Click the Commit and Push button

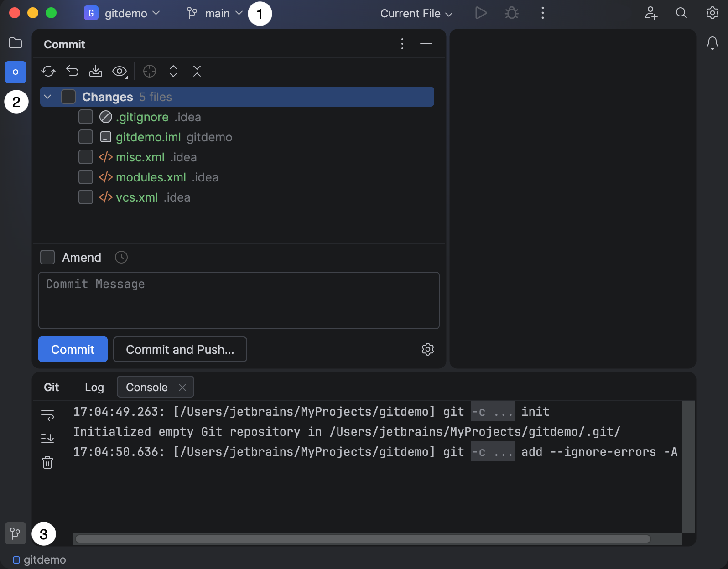coord(180,349)
